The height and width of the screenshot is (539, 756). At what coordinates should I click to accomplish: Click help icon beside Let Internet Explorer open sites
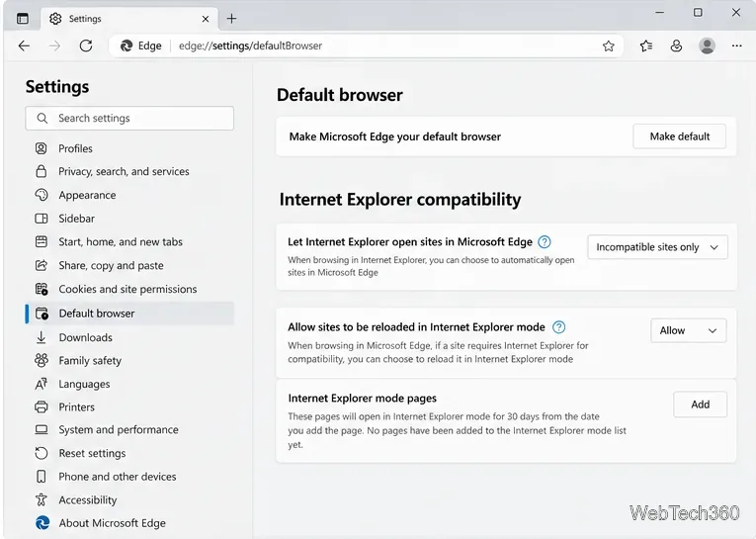[x=545, y=241]
